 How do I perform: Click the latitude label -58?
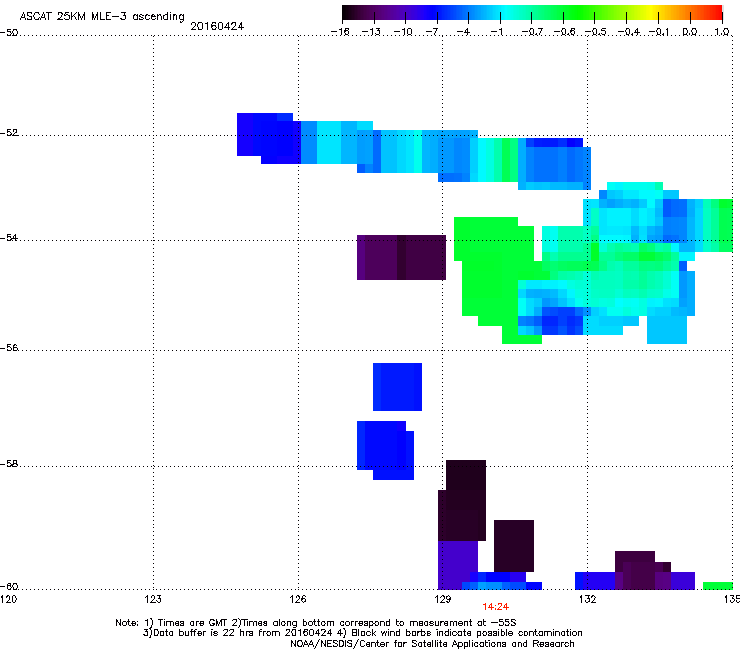pyautogui.click(x=9, y=464)
